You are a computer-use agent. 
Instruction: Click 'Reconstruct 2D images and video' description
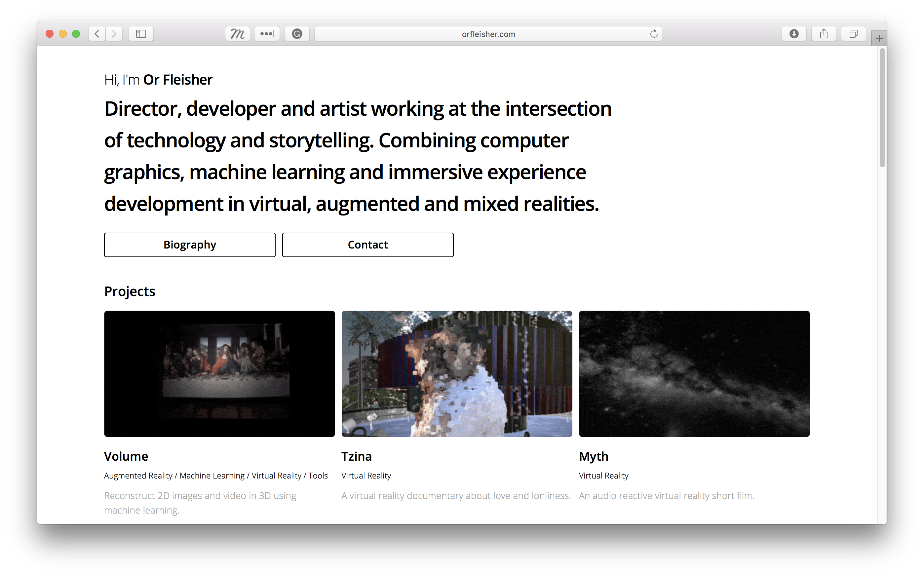200,503
